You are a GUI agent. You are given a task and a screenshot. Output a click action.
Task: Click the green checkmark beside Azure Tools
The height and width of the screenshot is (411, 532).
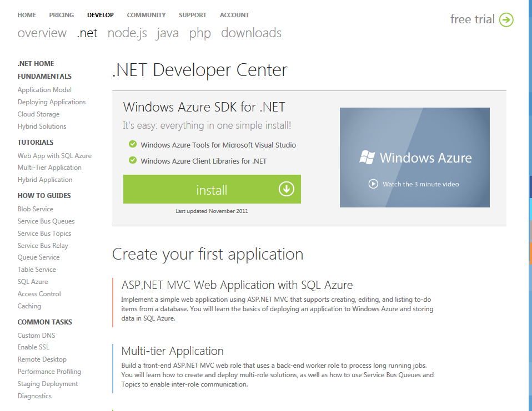133,144
